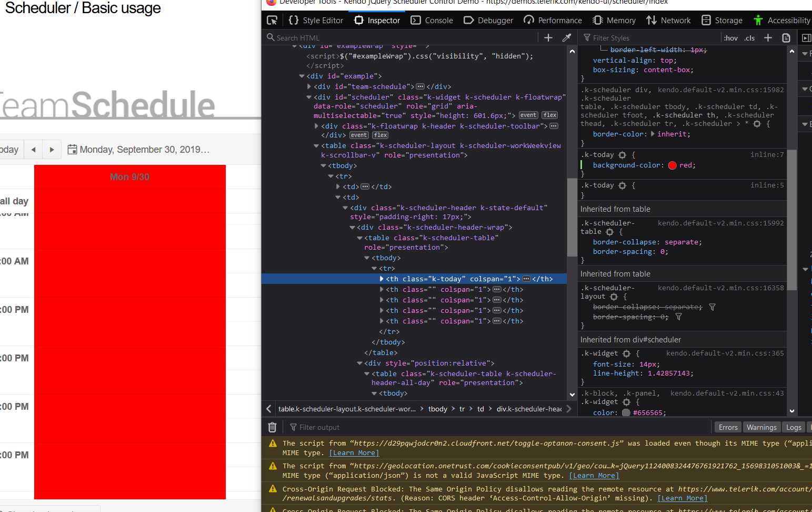Select div.k-scheduler-header breadcrumb
The image size is (812, 512).
tap(529, 409)
